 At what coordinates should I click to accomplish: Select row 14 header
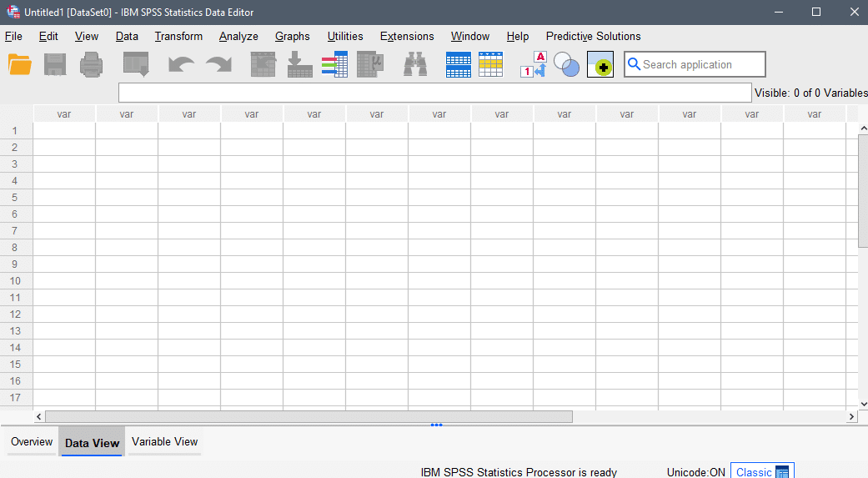[15, 348]
